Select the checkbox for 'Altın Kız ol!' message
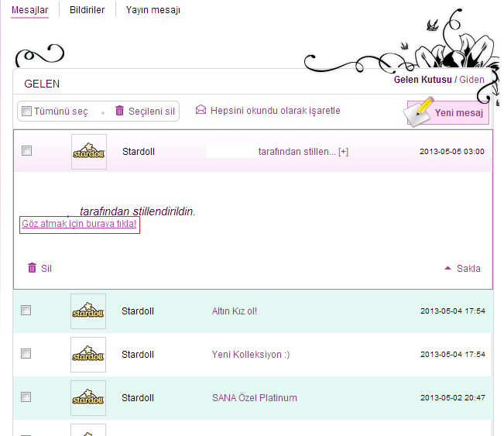This screenshot has width=504, height=436. coord(26,311)
